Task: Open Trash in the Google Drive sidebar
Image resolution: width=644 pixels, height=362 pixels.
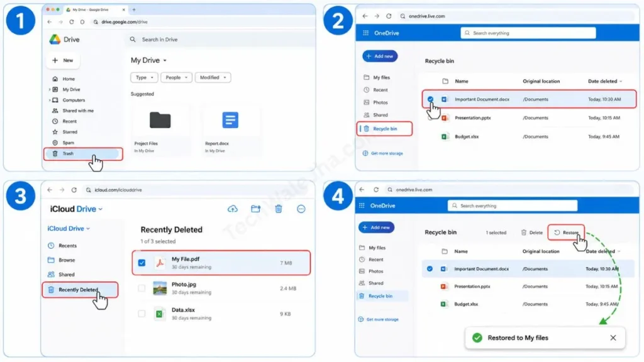Action: coord(83,153)
